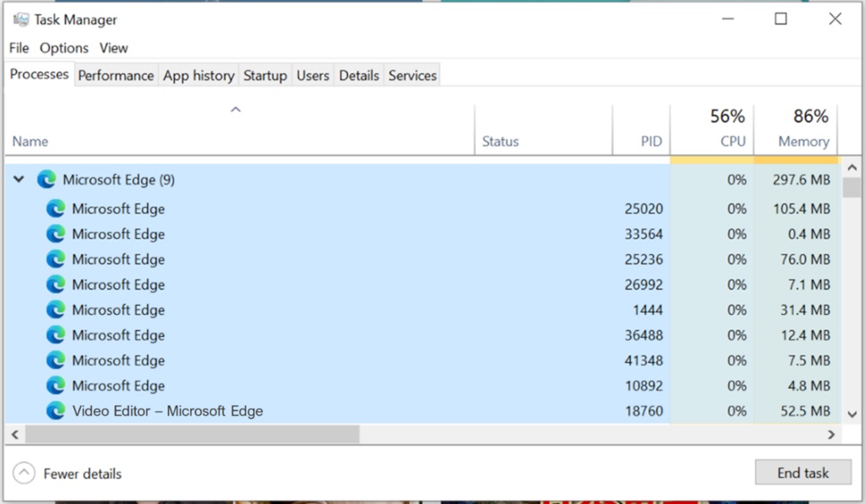865x504 pixels.
Task: Click the horizontal scrollbar thumb
Action: pos(193,435)
